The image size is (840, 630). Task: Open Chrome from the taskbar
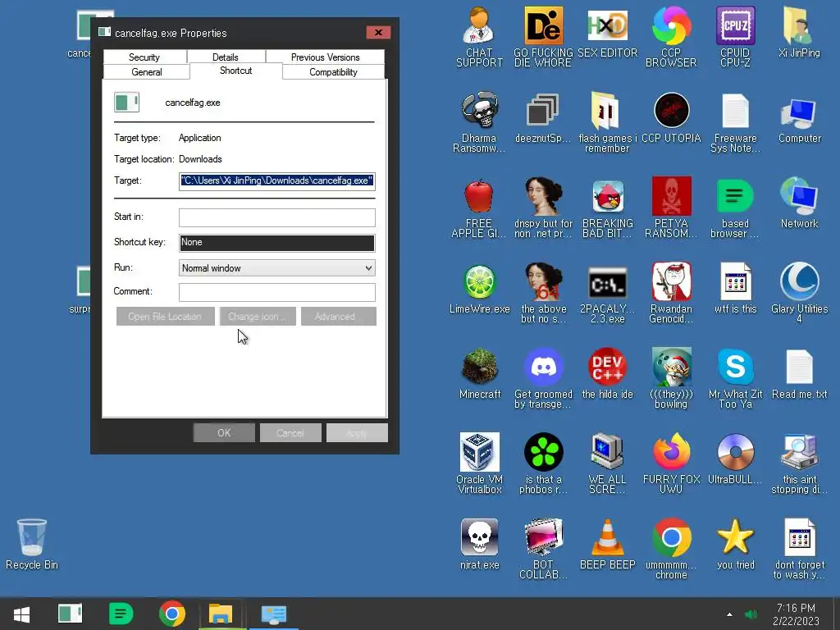click(x=172, y=614)
